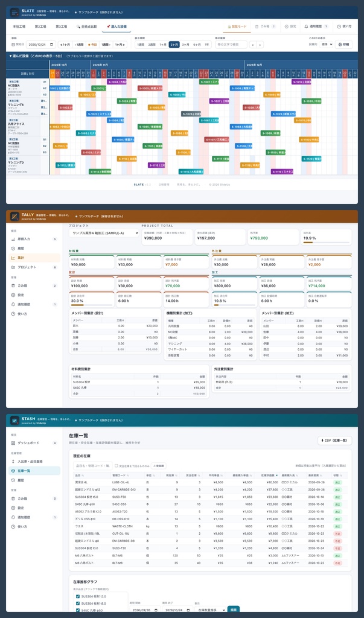Select 1週間 display period

coord(141,45)
